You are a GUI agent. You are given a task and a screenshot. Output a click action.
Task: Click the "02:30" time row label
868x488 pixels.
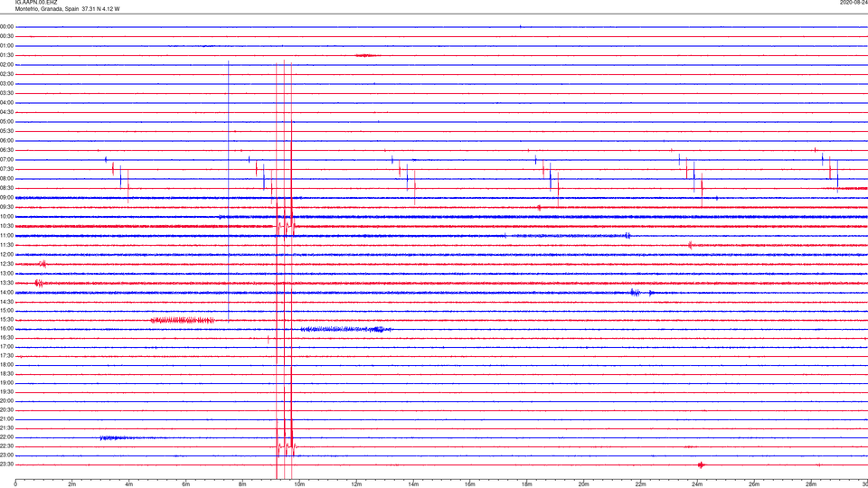[x=7, y=74]
